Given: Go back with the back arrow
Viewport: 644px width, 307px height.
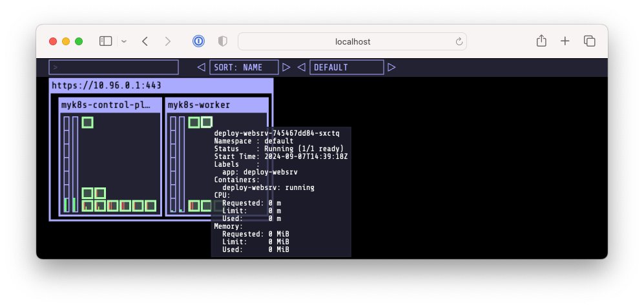Looking at the screenshot, I should (145, 41).
